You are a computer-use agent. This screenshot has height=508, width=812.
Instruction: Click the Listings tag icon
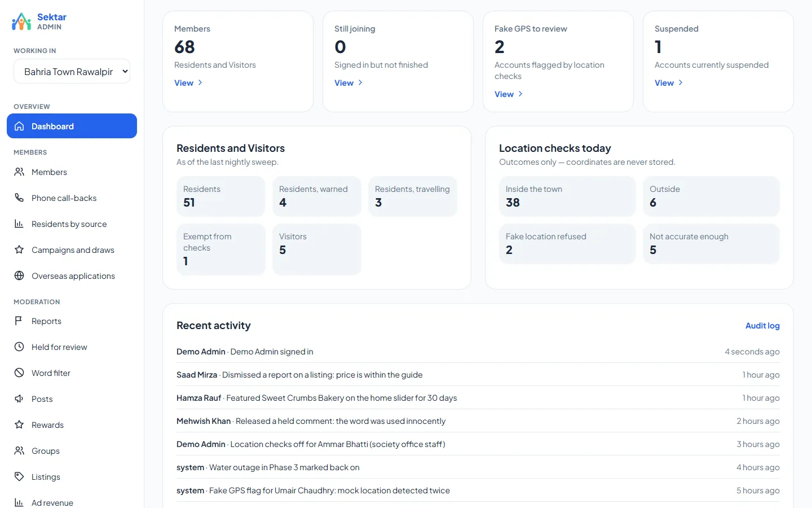click(19, 477)
